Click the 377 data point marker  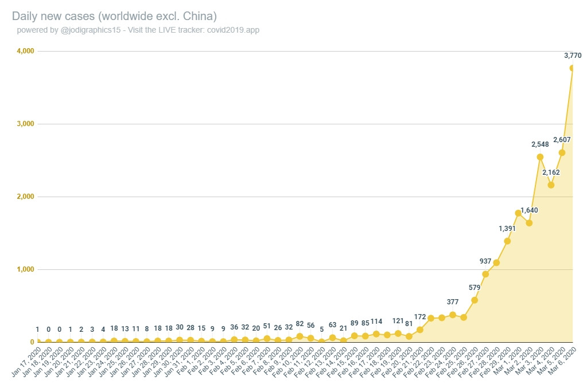click(x=453, y=315)
